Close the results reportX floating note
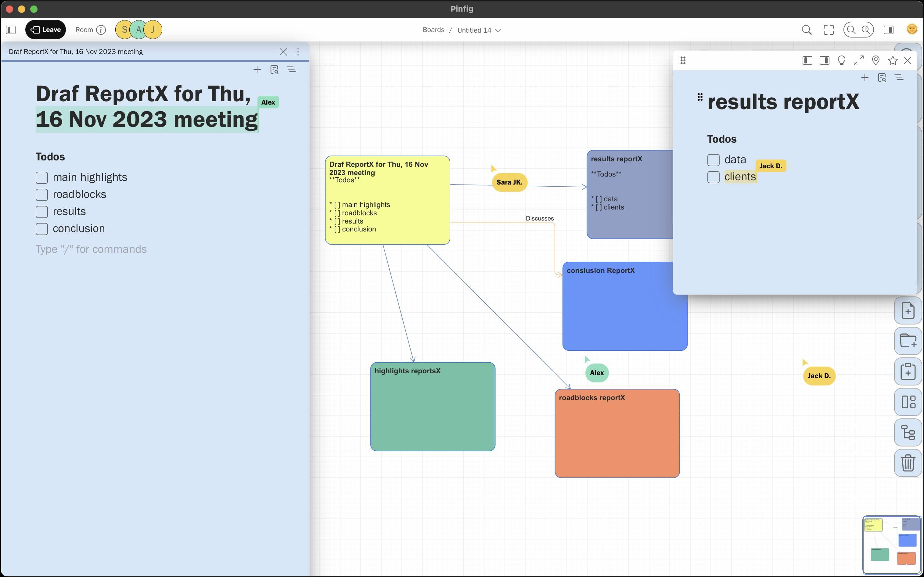The width and height of the screenshot is (924, 577). [908, 60]
